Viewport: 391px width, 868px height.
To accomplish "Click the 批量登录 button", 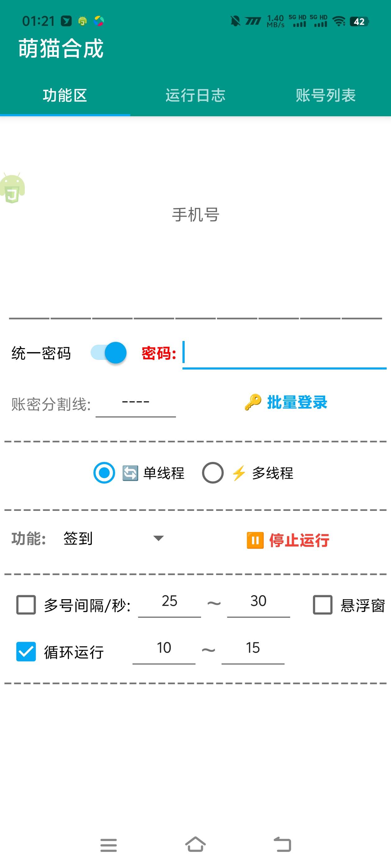I will [x=297, y=402].
